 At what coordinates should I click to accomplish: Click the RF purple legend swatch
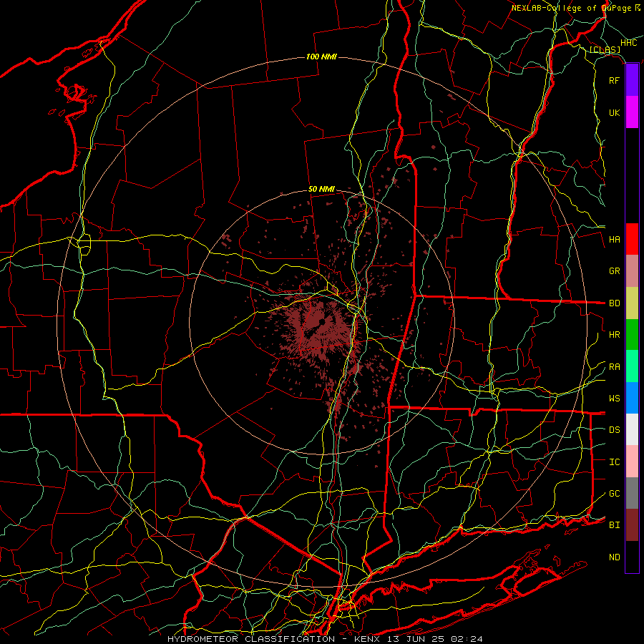[632, 80]
